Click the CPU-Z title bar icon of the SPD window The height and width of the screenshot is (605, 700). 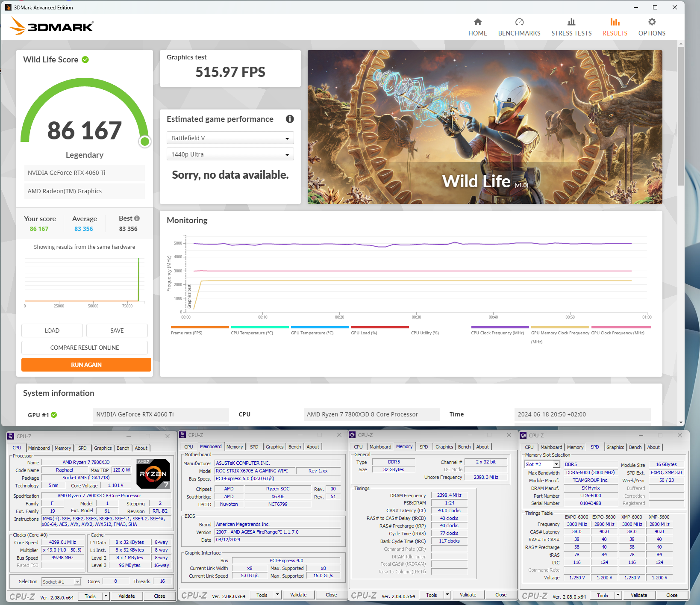pyautogui.click(x=523, y=435)
